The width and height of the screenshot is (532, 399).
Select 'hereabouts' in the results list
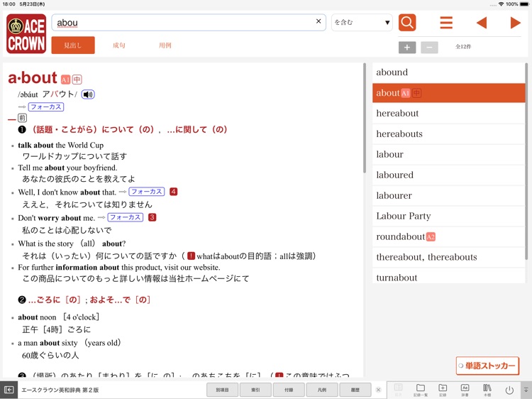[x=448, y=133]
